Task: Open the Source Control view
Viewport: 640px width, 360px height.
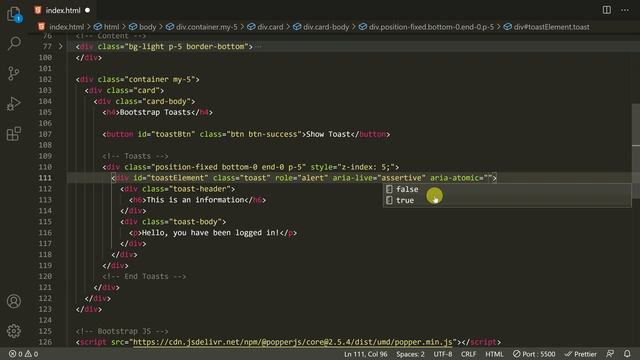Action: (14, 73)
